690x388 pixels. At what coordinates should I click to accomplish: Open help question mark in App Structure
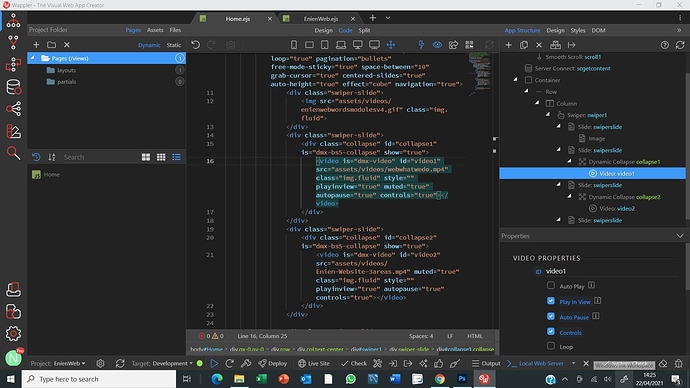[x=664, y=45]
